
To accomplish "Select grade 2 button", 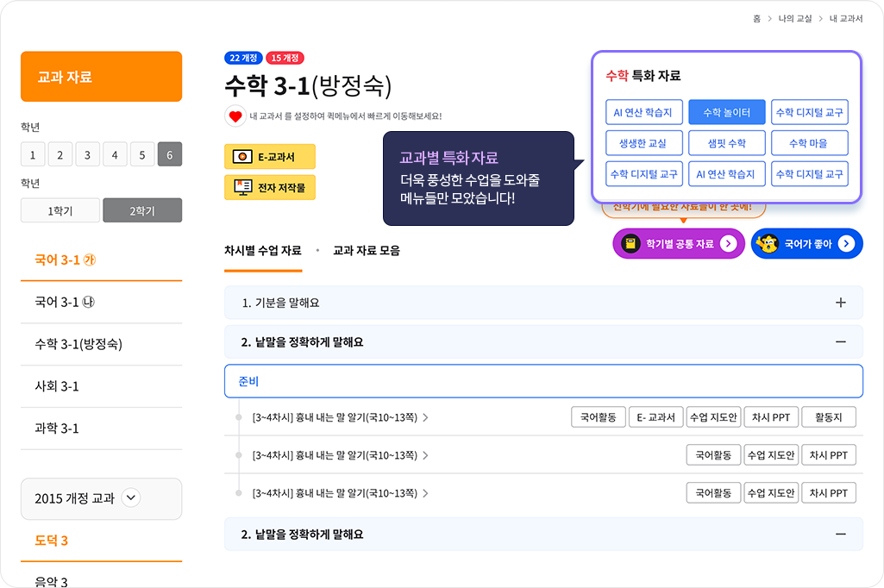I will coord(60,154).
